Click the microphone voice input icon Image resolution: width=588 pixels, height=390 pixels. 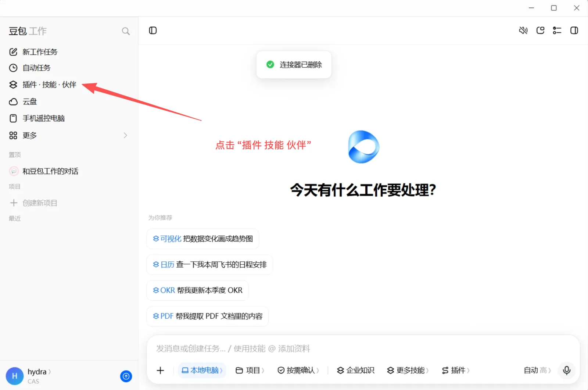567,370
